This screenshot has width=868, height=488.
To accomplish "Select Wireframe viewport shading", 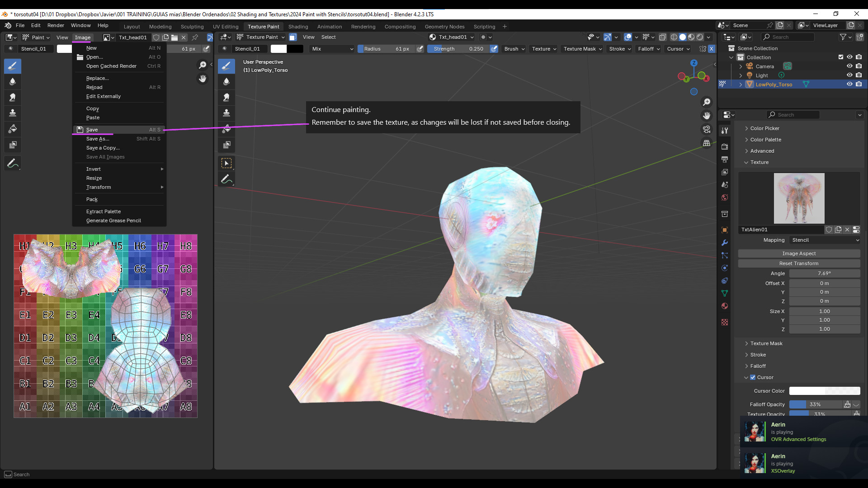I will tap(674, 37).
